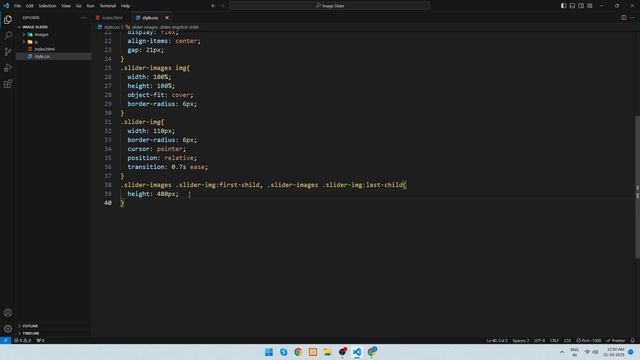Change CRLF end of line sequence
640x360 pixels.
pos(554,340)
